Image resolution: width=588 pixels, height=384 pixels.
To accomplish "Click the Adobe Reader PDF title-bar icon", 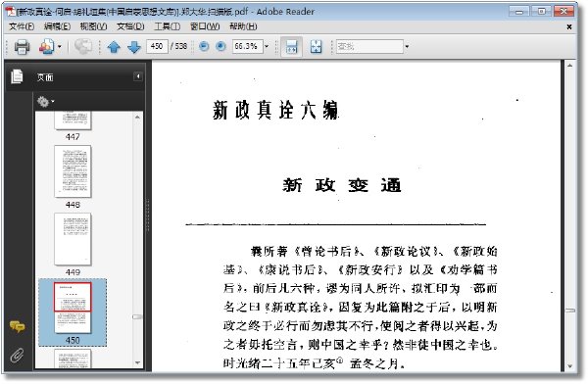I will pyautogui.click(x=11, y=11).
